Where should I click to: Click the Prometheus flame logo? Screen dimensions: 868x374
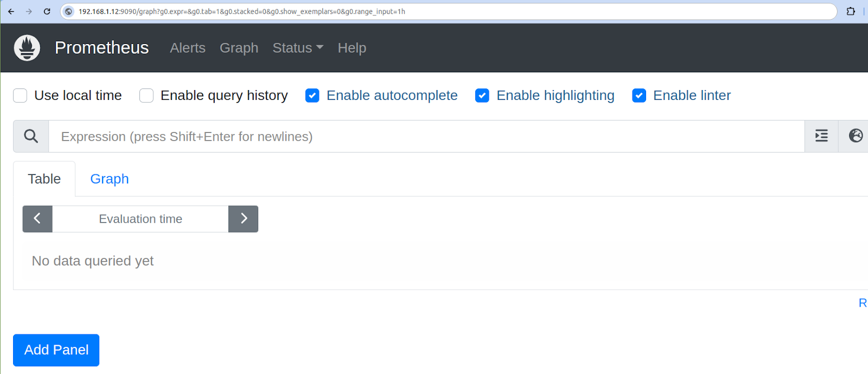click(27, 48)
